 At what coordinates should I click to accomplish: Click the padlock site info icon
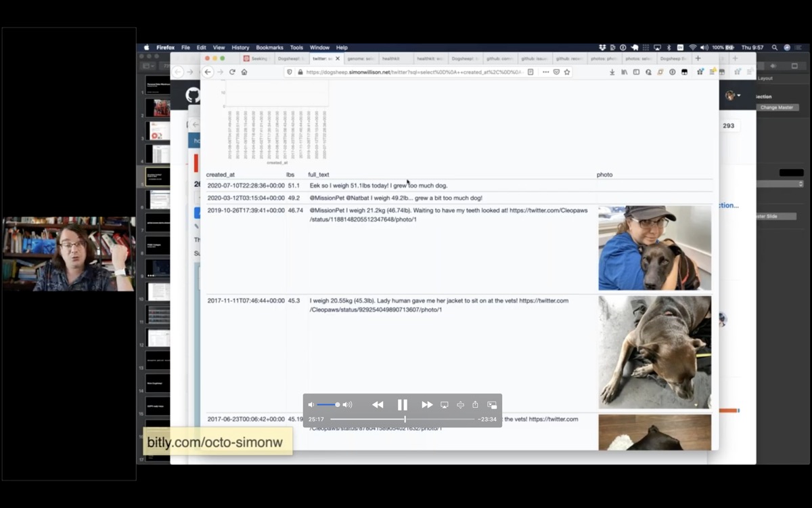click(x=299, y=72)
